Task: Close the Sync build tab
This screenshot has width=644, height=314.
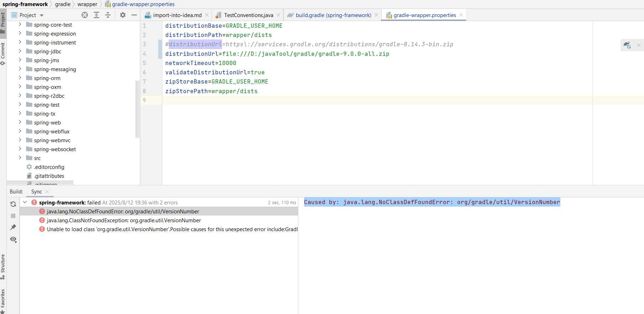Action: (47, 192)
